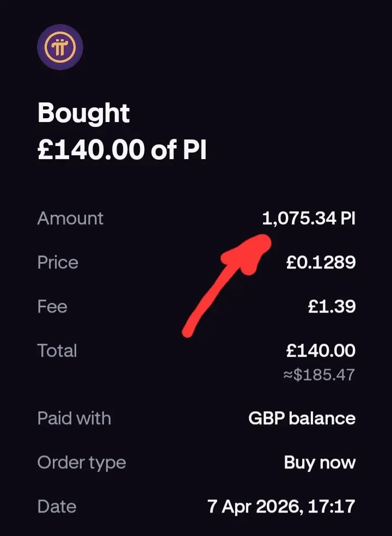Click the 'Bought' heading text
The image size is (392, 536).
(83, 113)
